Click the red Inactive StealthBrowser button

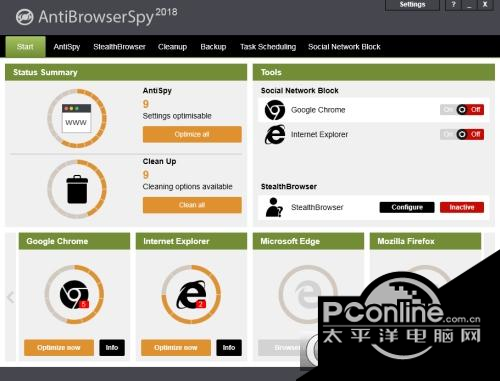(462, 207)
